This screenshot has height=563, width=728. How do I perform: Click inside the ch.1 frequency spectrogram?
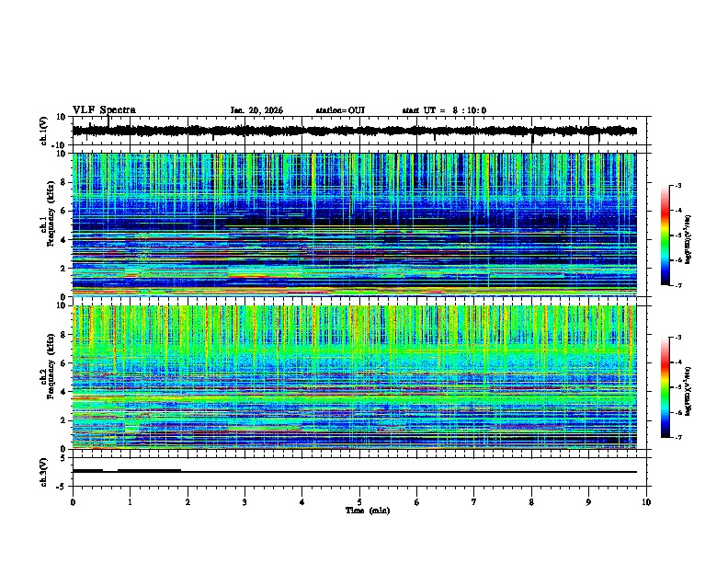[354, 224]
